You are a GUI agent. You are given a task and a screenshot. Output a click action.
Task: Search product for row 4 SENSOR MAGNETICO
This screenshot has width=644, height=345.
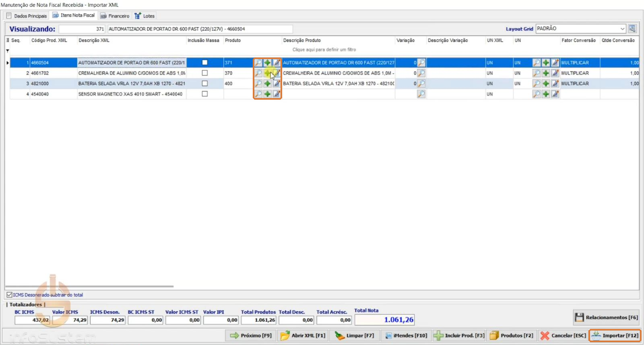click(x=258, y=94)
